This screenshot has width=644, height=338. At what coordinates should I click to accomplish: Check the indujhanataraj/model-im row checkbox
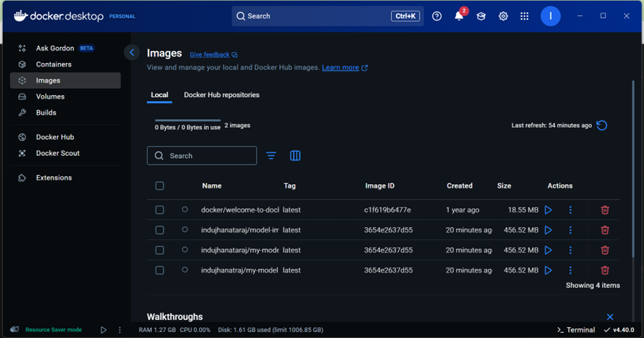160,230
